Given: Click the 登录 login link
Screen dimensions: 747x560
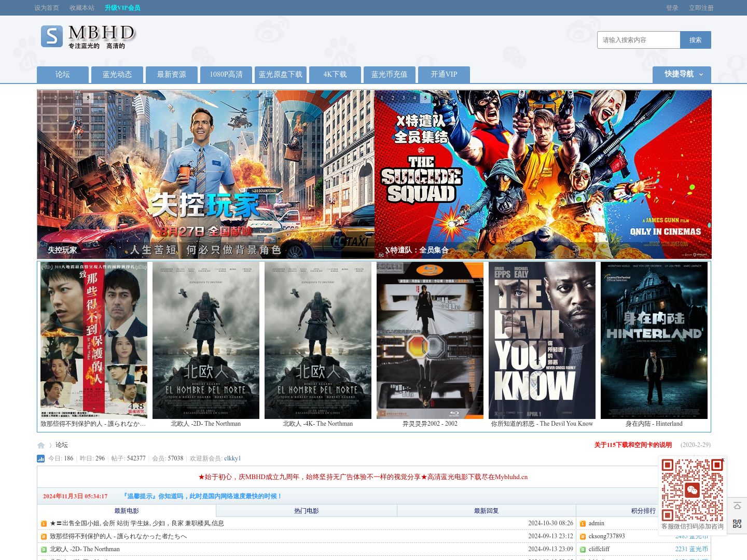Looking at the screenshot, I should click(672, 8).
